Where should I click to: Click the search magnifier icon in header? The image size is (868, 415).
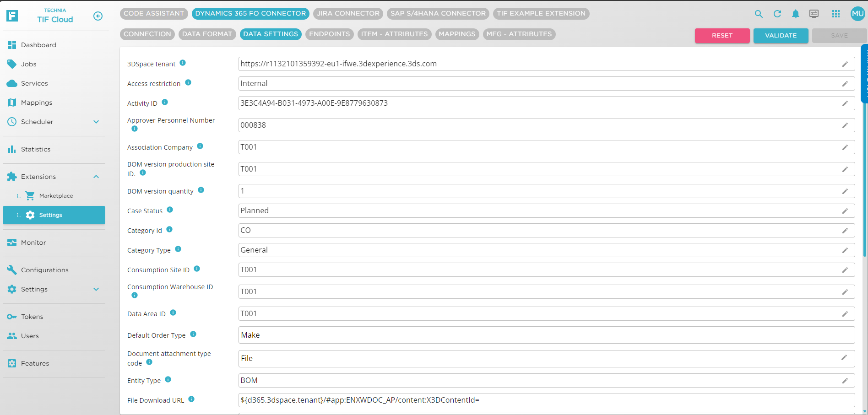point(759,14)
